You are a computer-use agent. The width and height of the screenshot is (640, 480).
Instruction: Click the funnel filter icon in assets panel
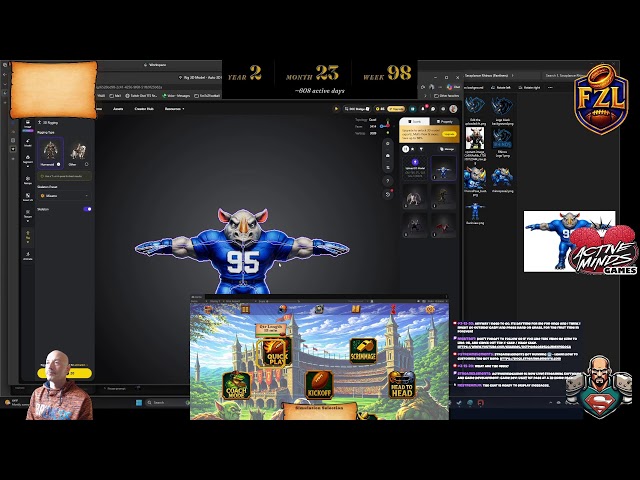pos(421,149)
